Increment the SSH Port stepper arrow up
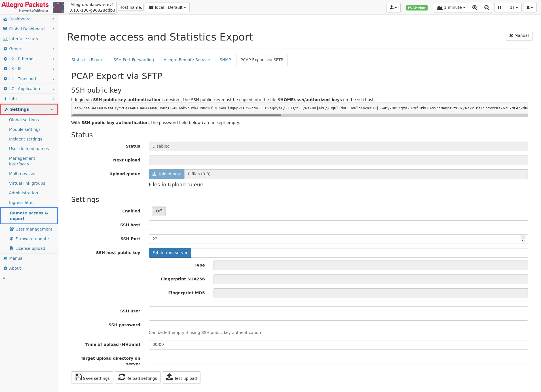 tap(522, 237)
